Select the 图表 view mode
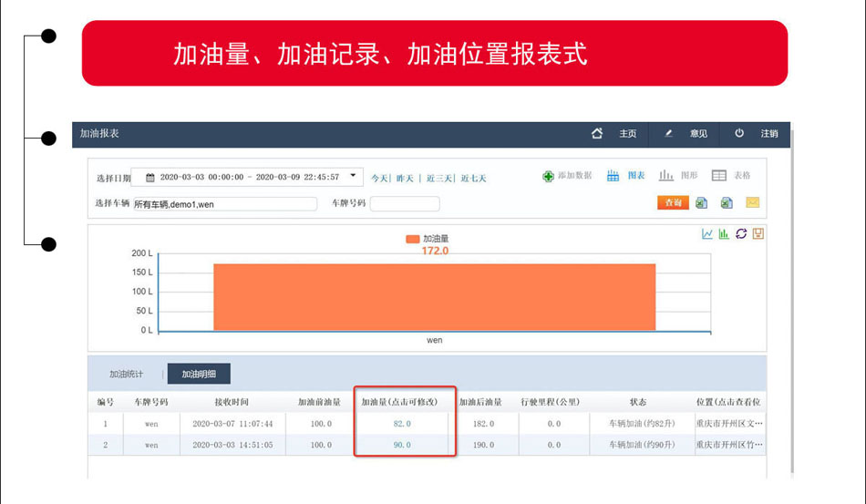Image resolution: width=866 pixels, height=504 pixels. pos(626,176)
